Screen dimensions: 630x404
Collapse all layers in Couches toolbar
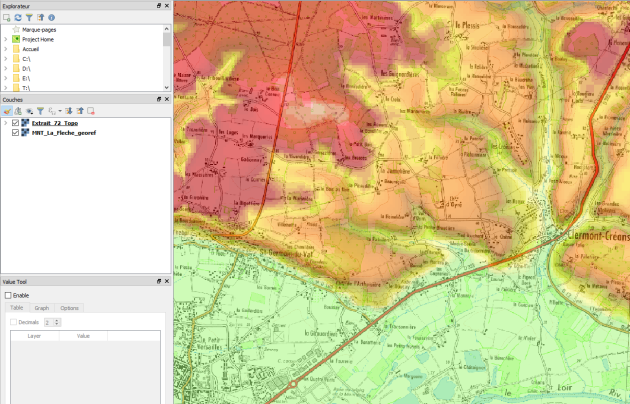click(x=80, y=111)
